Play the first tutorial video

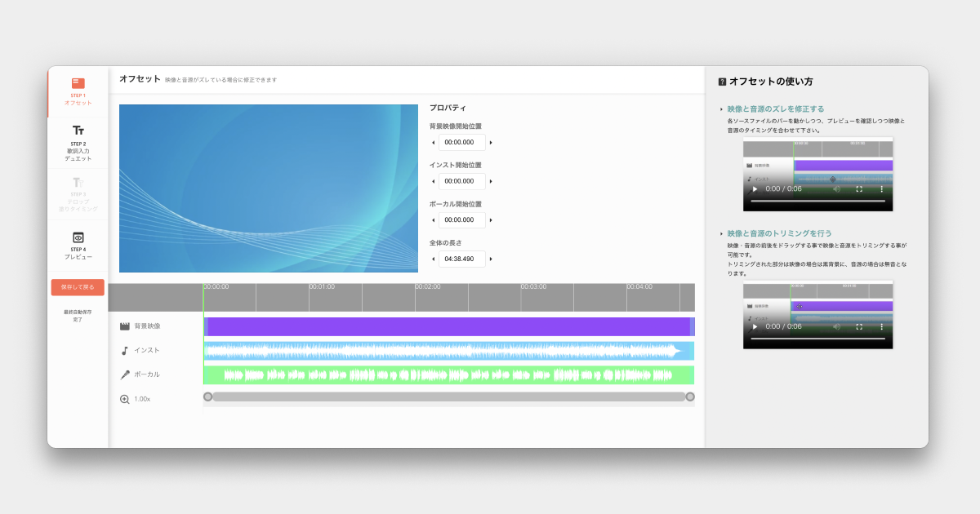(x=755, y=188)
